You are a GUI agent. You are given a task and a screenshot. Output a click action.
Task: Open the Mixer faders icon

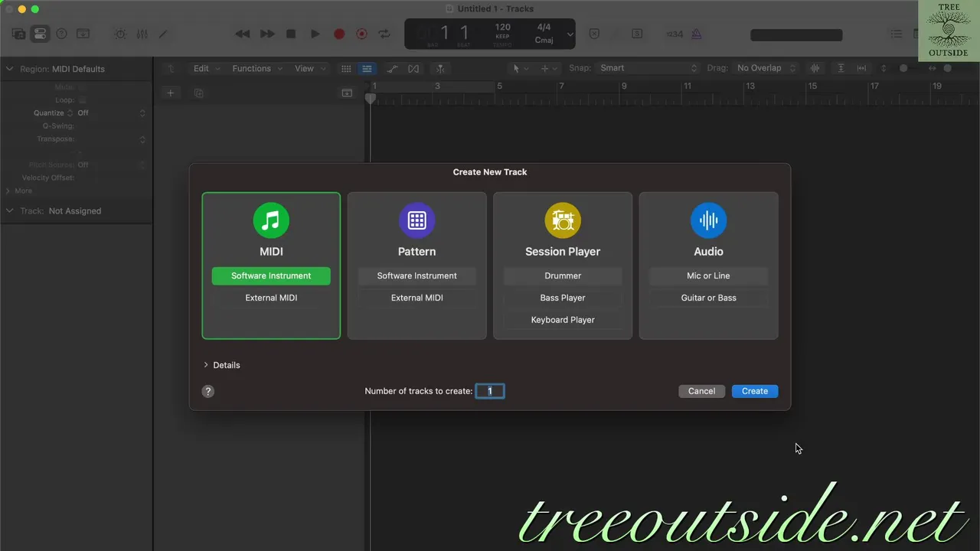click(x=142, y=34)
